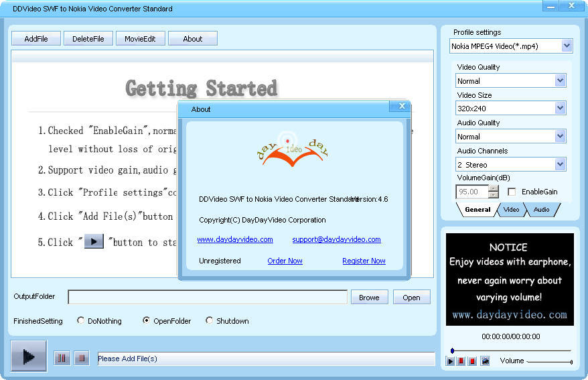588x380 pixels.
Task: Stop the preview player
Action: [x=473, y=361]
